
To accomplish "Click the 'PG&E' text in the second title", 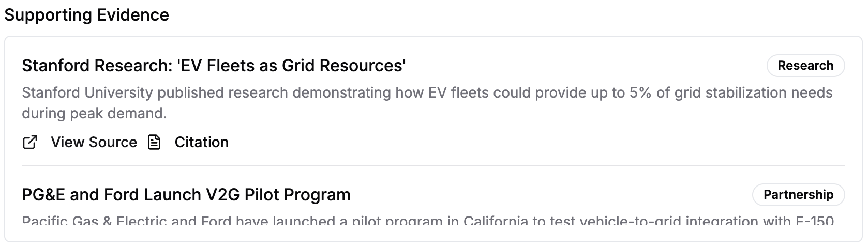I will click(43, 195).
